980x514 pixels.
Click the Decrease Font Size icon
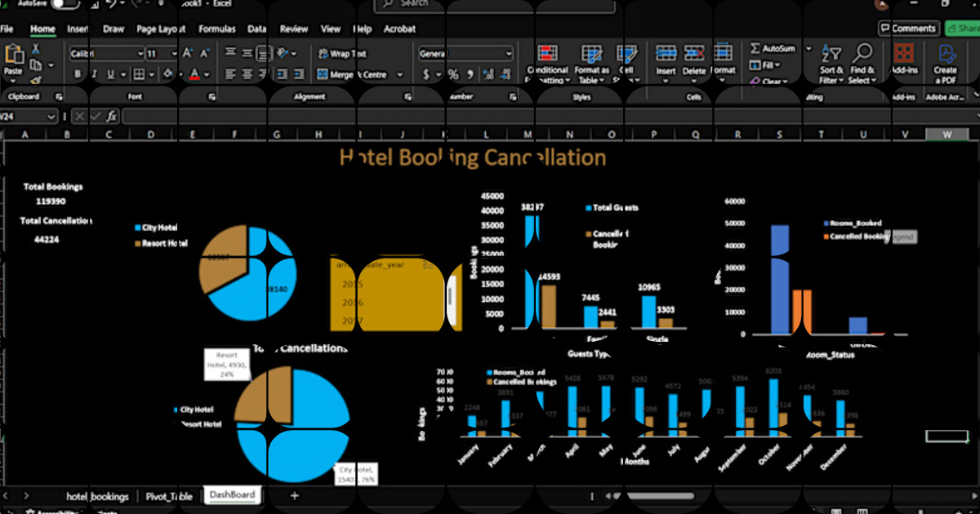[x=205, y=53]
